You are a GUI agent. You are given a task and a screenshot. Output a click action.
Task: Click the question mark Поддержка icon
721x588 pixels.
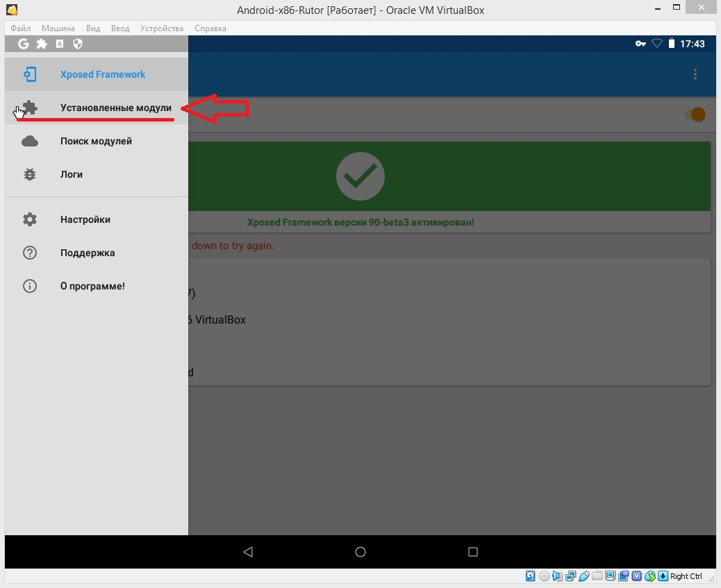pyautogui.click(x=30, y=253)
